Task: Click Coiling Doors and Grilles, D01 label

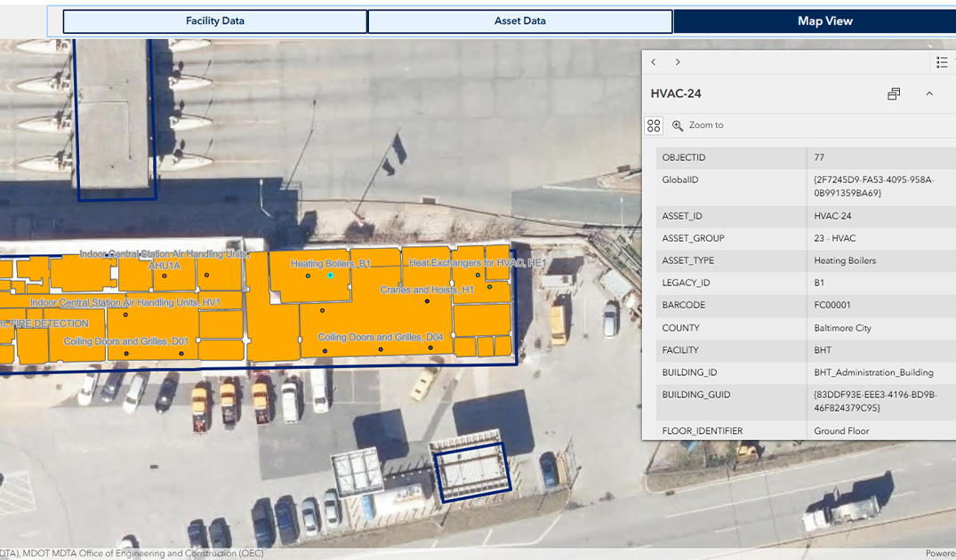Action: tap(126, 341)
